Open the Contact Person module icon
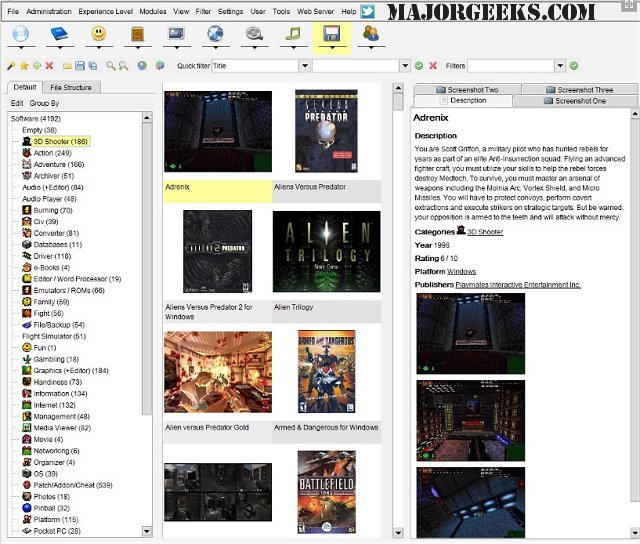The image size is (640, 544). click(x=371, y=33)
